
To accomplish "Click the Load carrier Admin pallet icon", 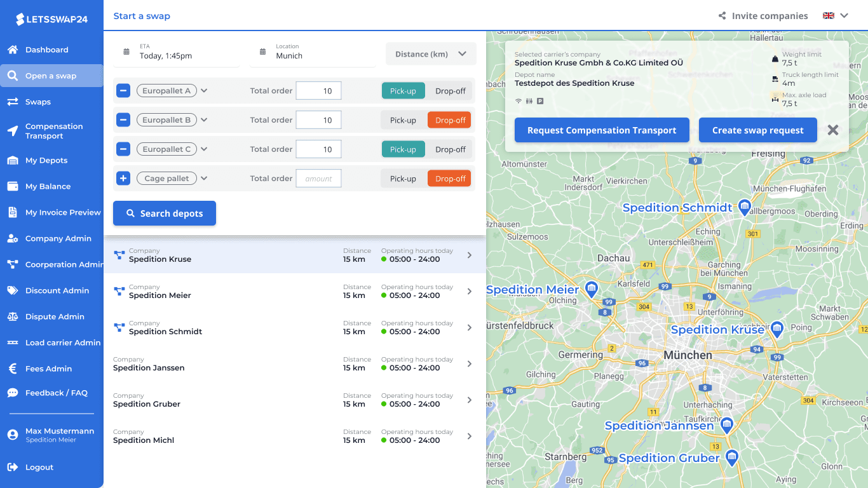I will tap(12, 342).
